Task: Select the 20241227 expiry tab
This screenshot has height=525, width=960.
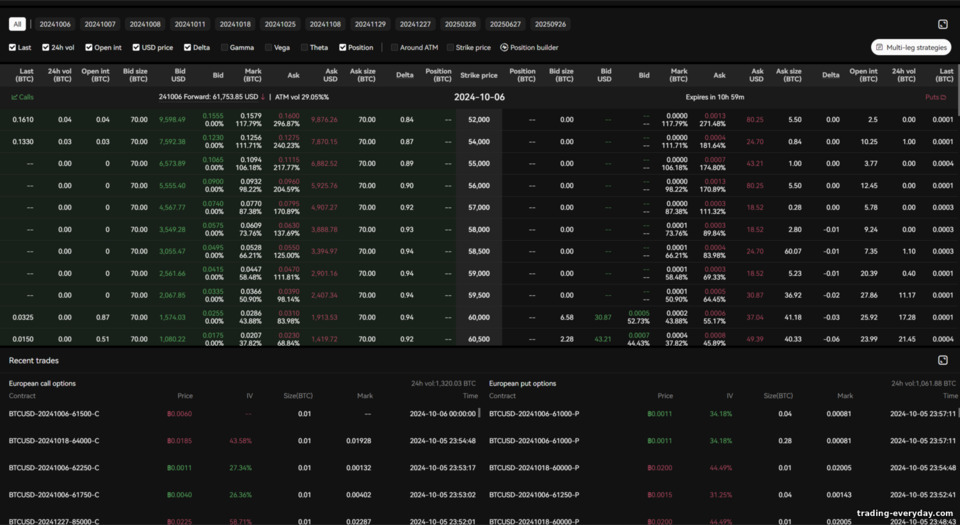Action: tap(415, 24)
